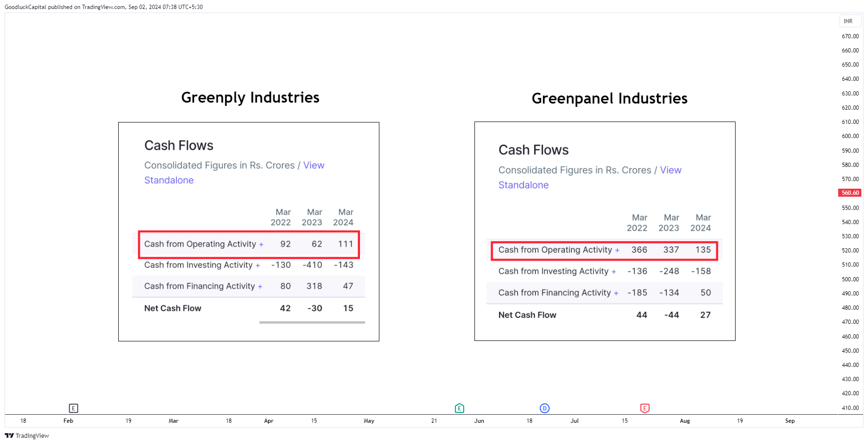This screenshot has width=868, height=444.
Task: Click Greenply financing value 318
Action: (314, 286)
